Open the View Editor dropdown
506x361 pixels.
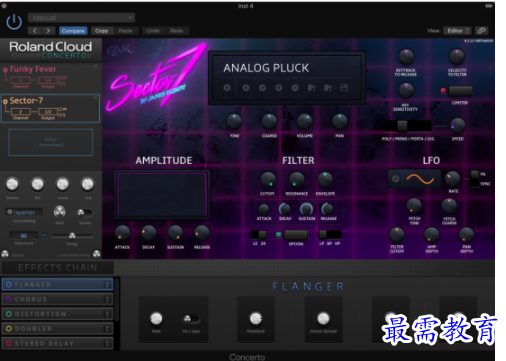click(457, 31)
